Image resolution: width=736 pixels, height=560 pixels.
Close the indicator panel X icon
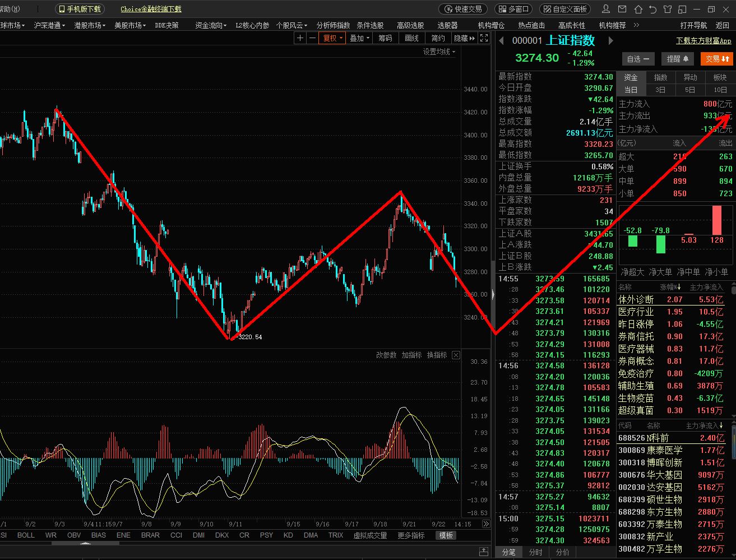click(x=456, y=355)
